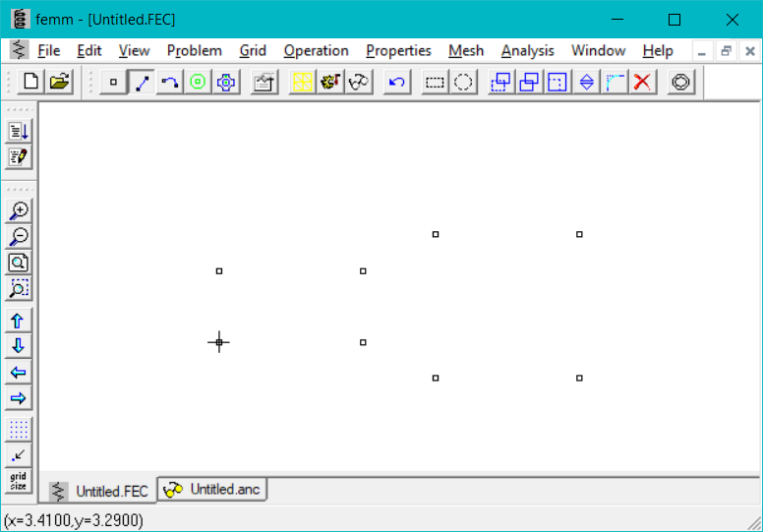Run the analysis crank icon

coord(330,82)
